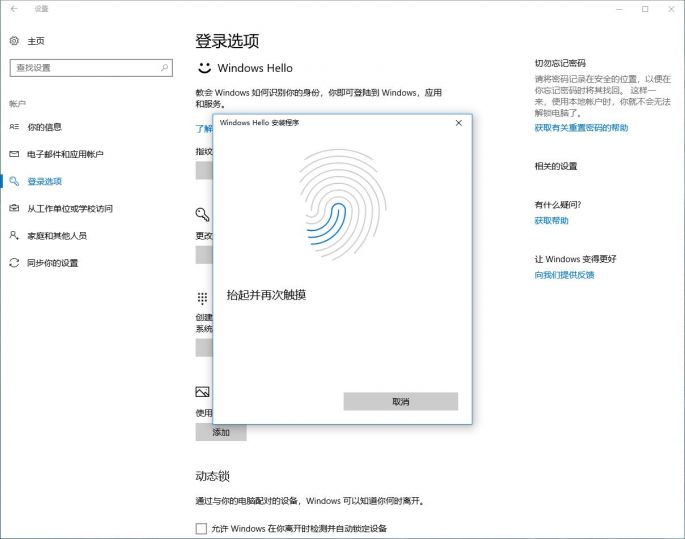Click the Windows Hello smiley face icon
The width and height of the screenshot is (685, 539).
pos(204,68)
